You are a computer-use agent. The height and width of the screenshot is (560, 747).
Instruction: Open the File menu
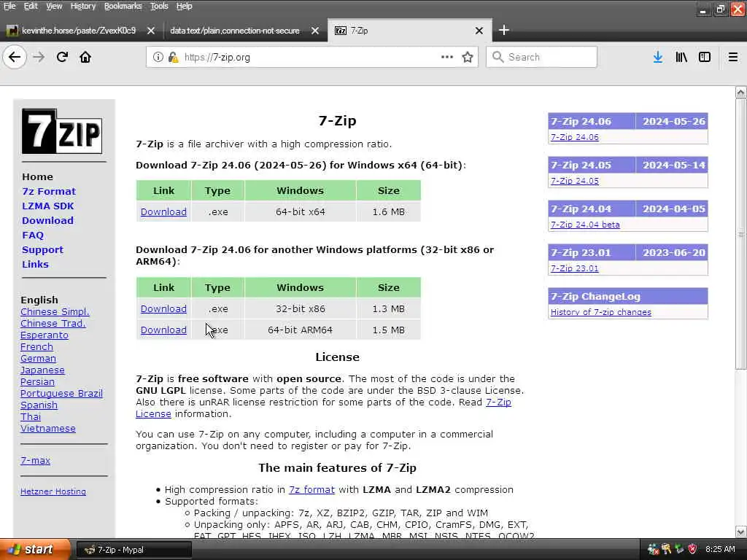tap(9, 6)
